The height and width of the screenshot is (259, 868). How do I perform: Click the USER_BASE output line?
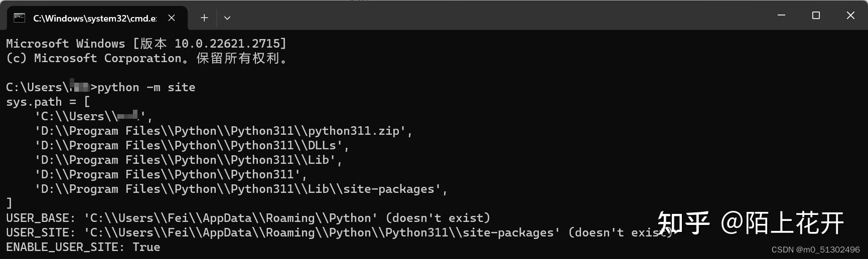coord(248,218)
